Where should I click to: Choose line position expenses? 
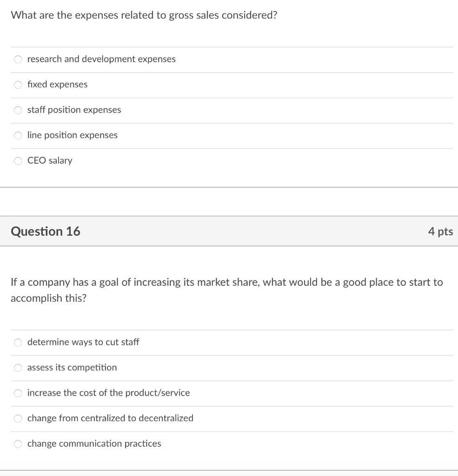click(x=18, y=135)
